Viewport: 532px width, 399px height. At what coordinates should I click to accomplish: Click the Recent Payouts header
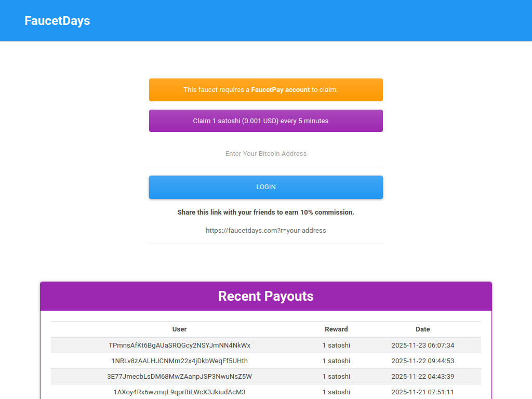pos(266,296)
